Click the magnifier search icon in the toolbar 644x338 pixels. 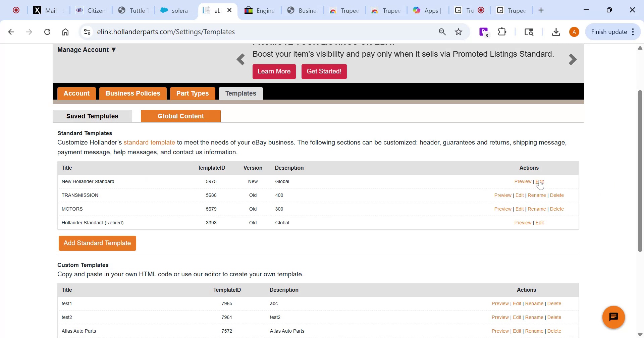point(442,32)
